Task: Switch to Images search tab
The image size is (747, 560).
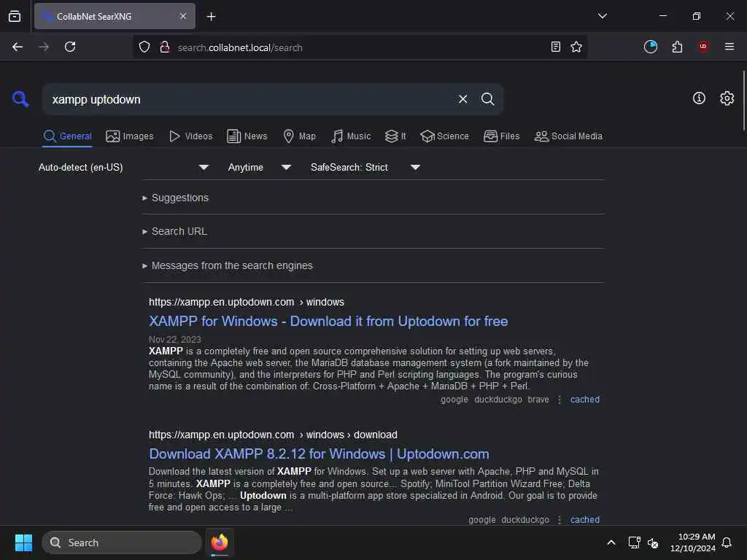Action: coord(130,136)
